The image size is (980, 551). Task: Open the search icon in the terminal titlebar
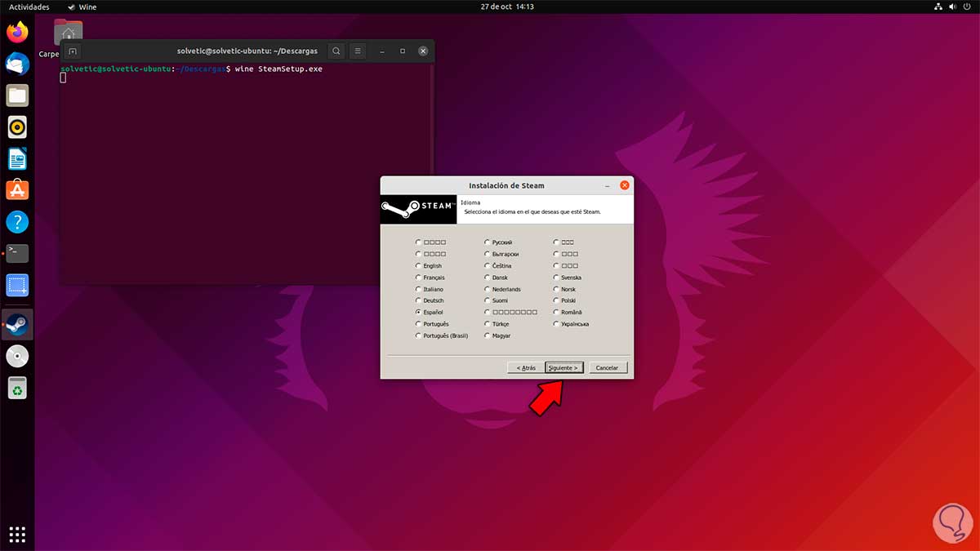[x=336, y=51]
